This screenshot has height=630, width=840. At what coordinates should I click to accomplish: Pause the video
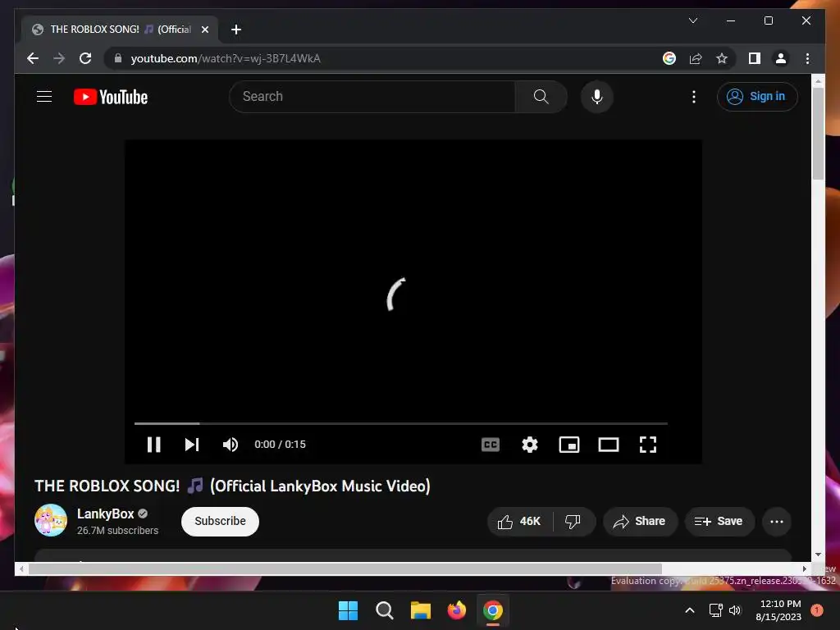click(x=153, y=444)
